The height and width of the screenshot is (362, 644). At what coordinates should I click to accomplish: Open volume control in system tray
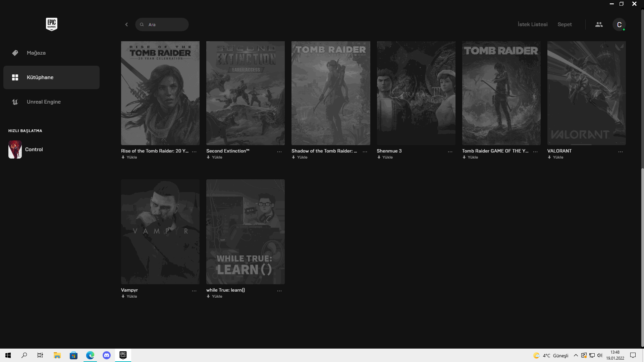[600, 355]
